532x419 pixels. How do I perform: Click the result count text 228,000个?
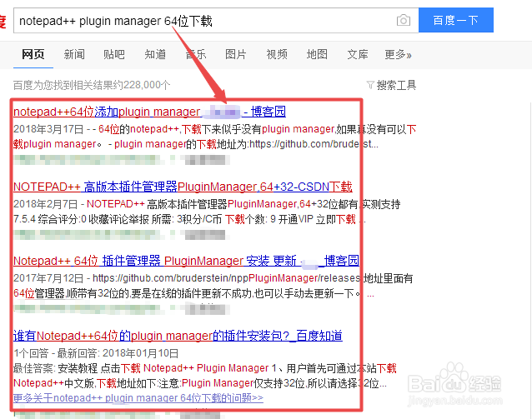pos(147,85)
